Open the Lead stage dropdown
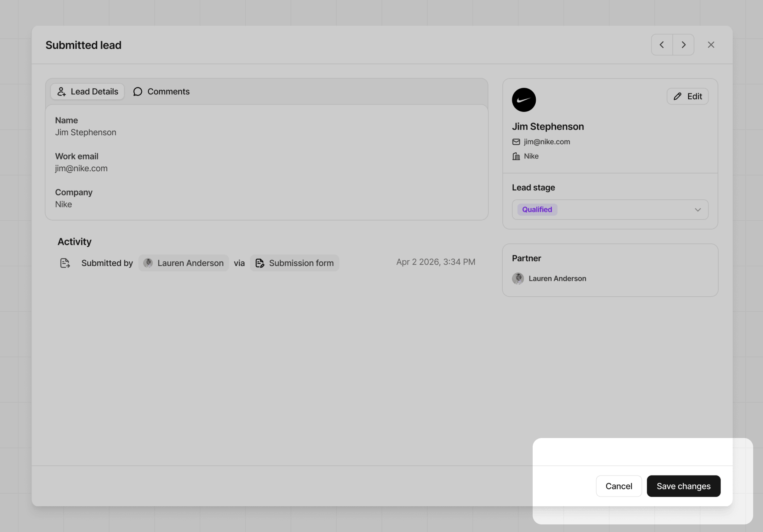 point(610,210)
